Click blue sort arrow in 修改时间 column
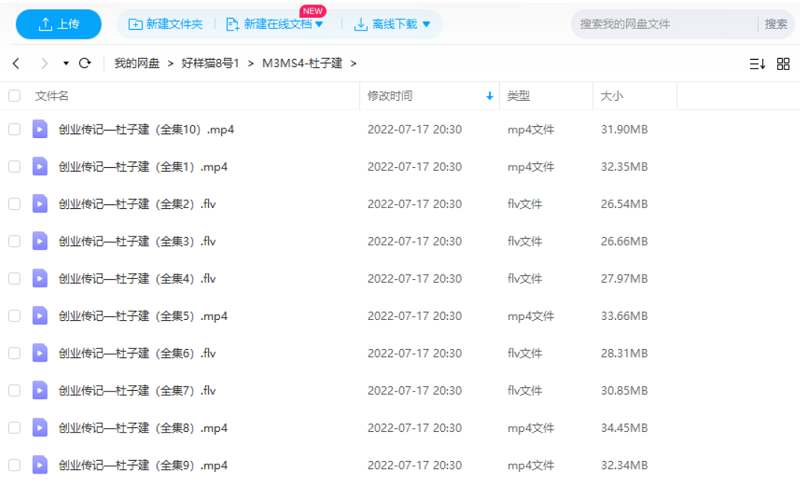The width and height of the screenshot is (800, 496). (489, 96)
